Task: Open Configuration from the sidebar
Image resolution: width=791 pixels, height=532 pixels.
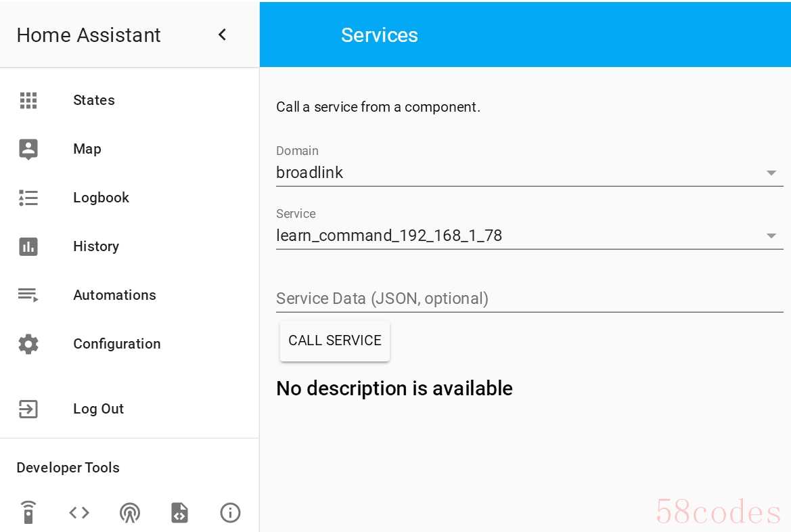Action: [x=116, y=344]
